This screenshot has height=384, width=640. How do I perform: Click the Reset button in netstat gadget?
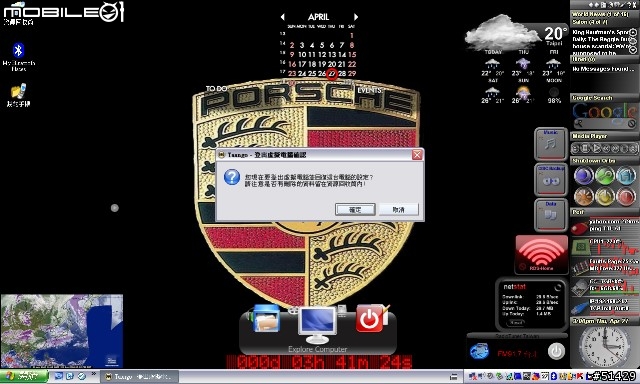516,322
